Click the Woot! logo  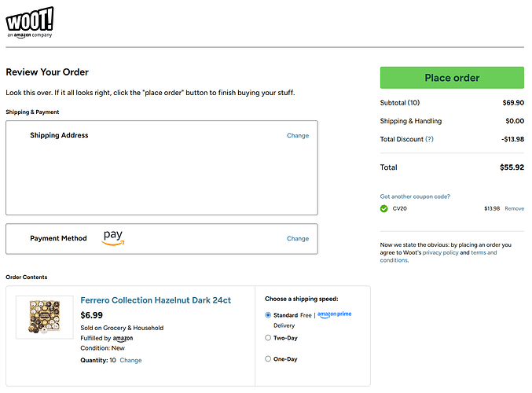tap(30, 22)
